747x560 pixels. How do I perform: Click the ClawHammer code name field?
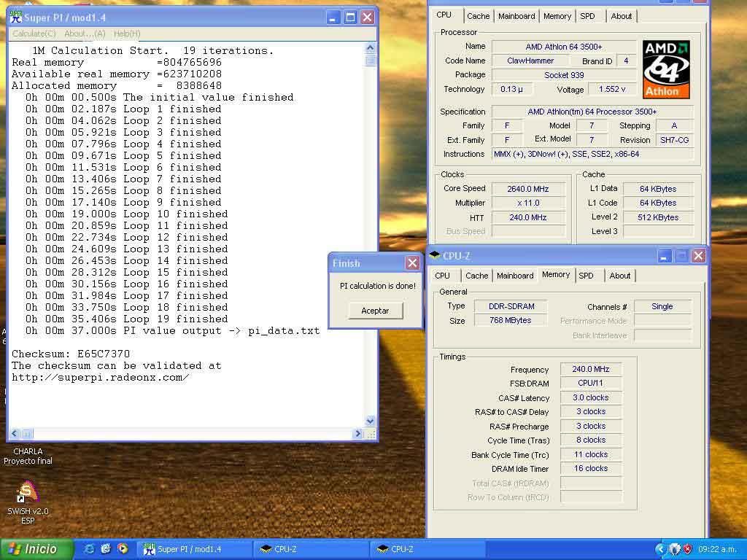[x=530, y=61]
